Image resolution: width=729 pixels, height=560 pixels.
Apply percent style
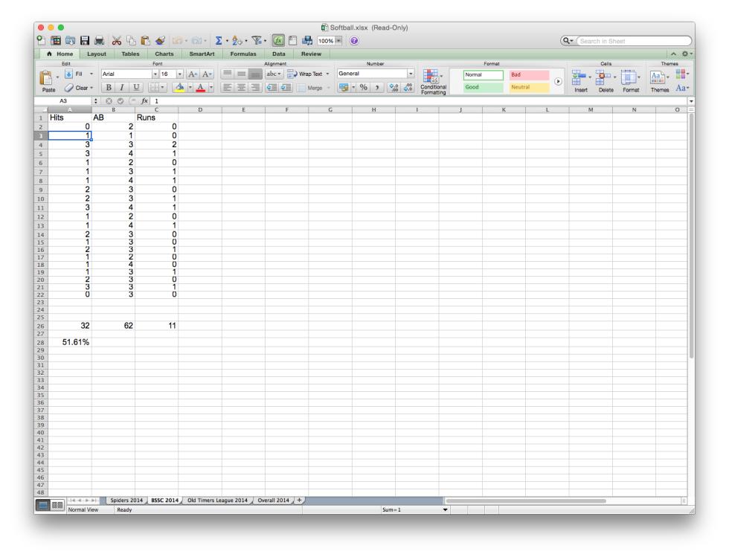(364, 87)
